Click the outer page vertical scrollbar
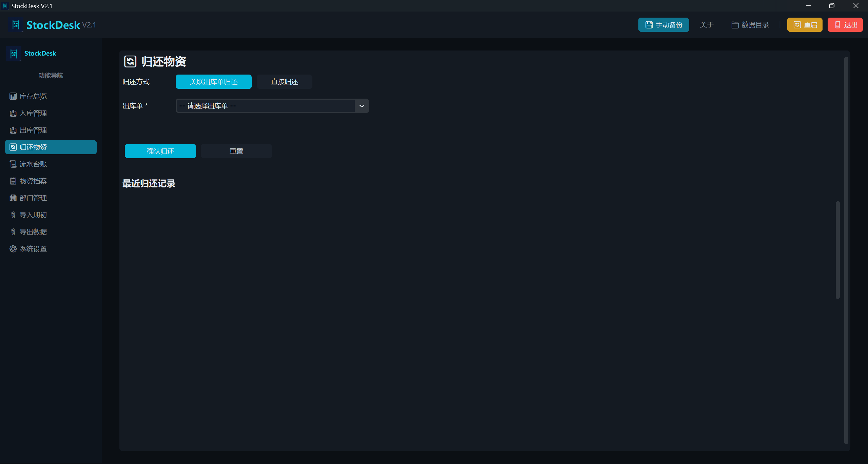Viewport: 868px width, 464px height. tap(846, 250)
